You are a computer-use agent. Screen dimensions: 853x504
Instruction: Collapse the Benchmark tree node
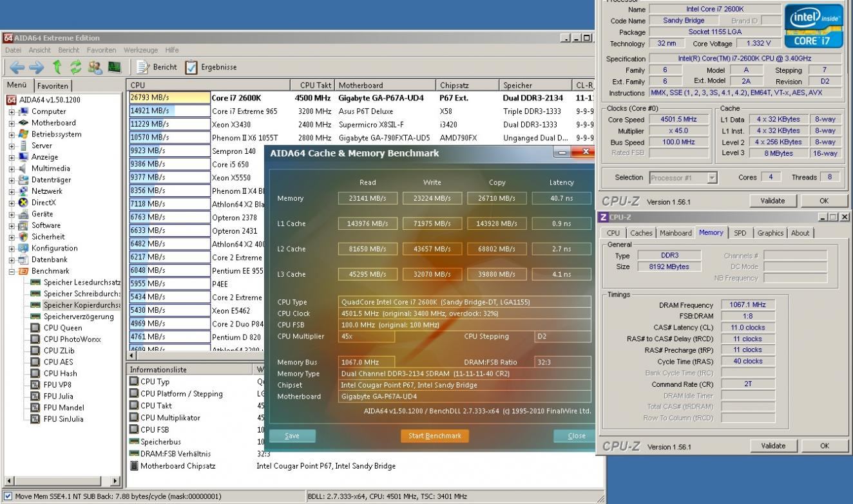coord(12,271)
